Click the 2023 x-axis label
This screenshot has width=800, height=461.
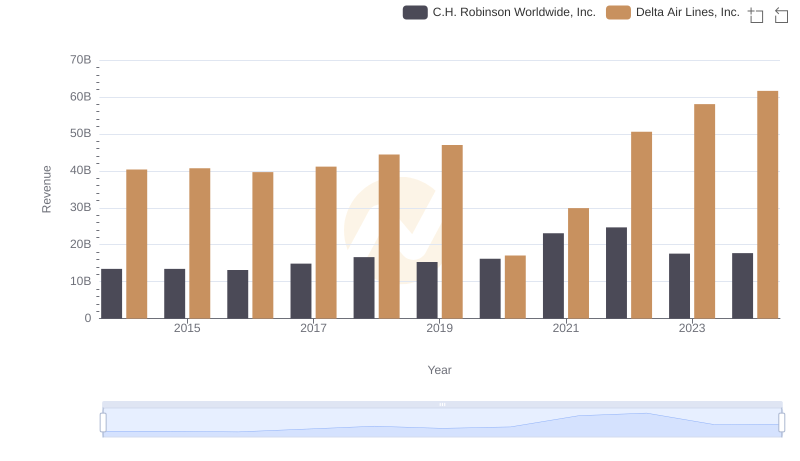pyautogui.click(x=692, y=328)
